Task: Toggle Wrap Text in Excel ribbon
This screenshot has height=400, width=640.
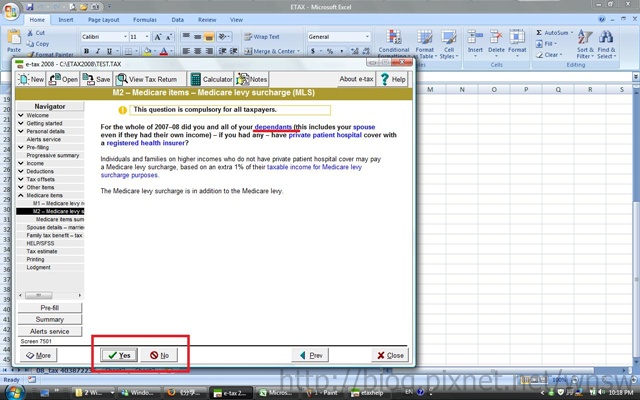Action: 262,37
